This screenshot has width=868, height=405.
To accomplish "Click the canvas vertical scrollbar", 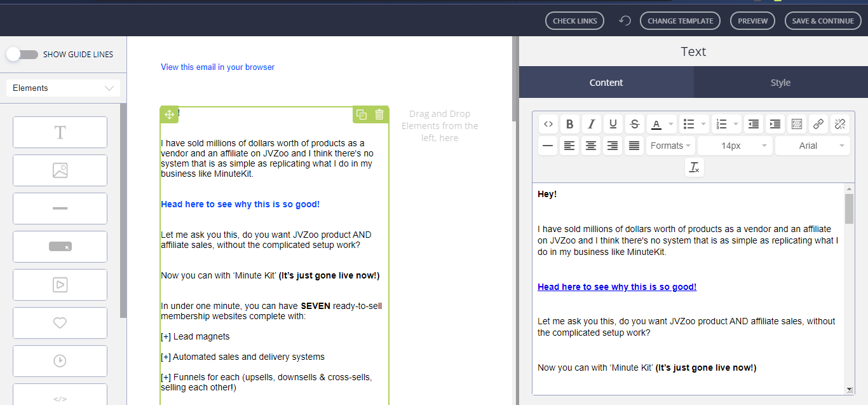I will [515, 78].
